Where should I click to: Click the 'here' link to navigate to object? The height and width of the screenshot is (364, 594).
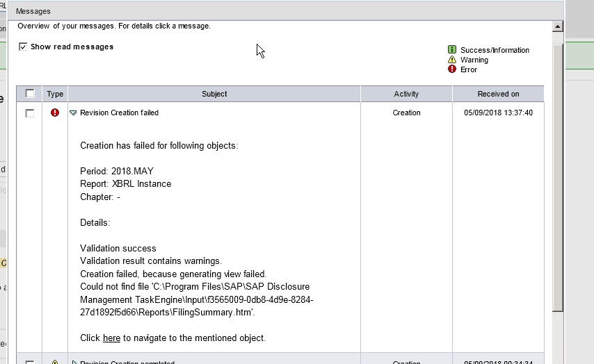(111, 338)
